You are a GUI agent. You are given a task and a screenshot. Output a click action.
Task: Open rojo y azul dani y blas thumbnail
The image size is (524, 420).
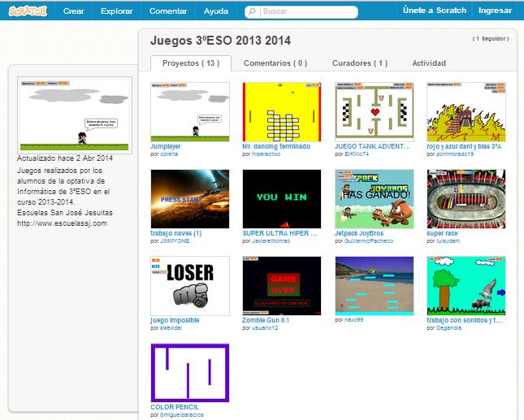coord(466,112)
